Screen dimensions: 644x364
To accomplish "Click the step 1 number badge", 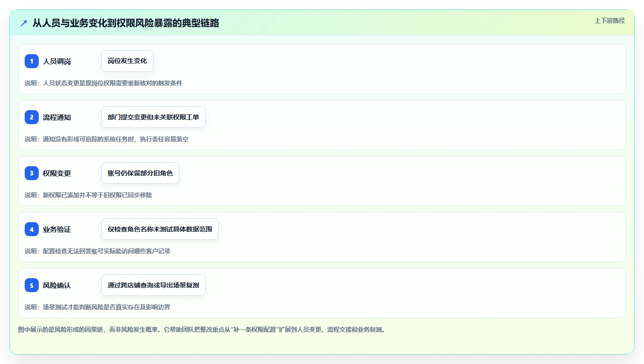I will pos(32,61).
